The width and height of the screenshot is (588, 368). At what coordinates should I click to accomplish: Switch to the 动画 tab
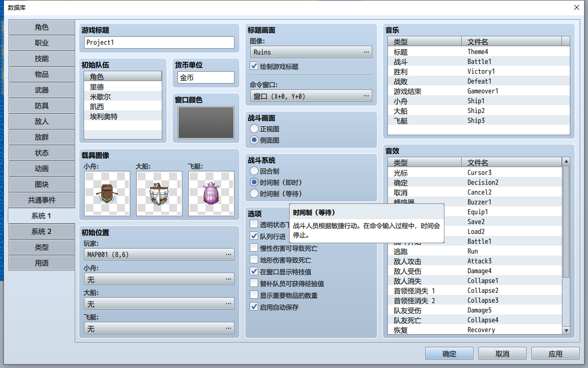point(42,169)
